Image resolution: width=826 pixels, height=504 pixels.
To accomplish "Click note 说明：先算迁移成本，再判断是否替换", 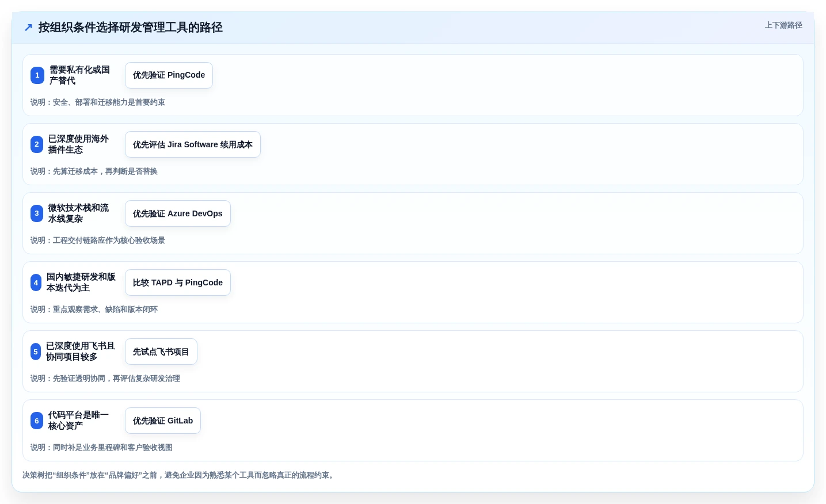I will pos(94,171).
